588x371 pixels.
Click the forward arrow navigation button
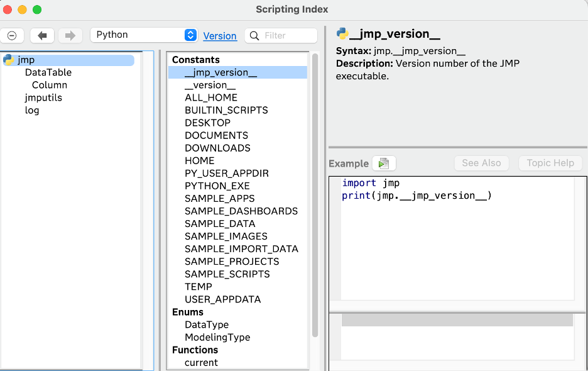70,36
